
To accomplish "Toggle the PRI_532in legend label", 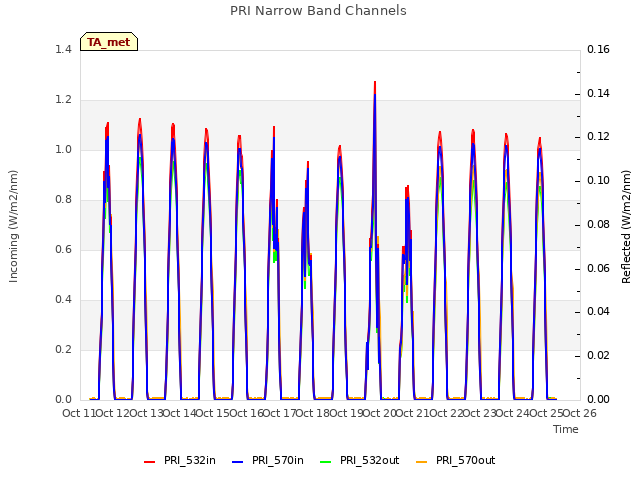I will (190, 460).
